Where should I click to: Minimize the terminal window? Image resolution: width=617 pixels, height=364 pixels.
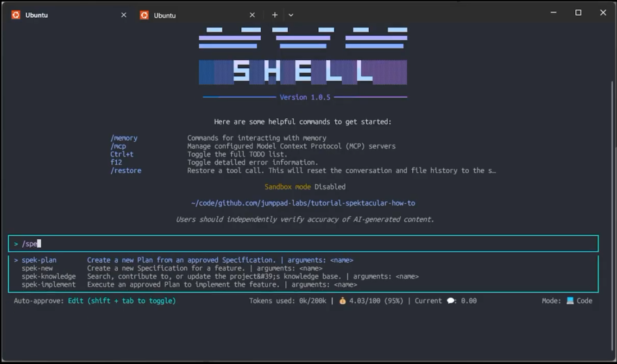tap(554, 13)
